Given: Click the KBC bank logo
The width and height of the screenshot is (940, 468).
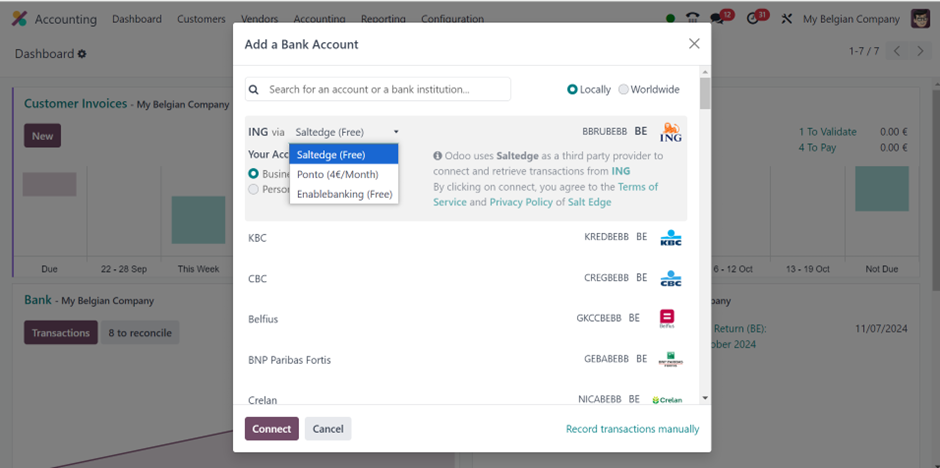Looking at the screenshot, I should (671, 238).
